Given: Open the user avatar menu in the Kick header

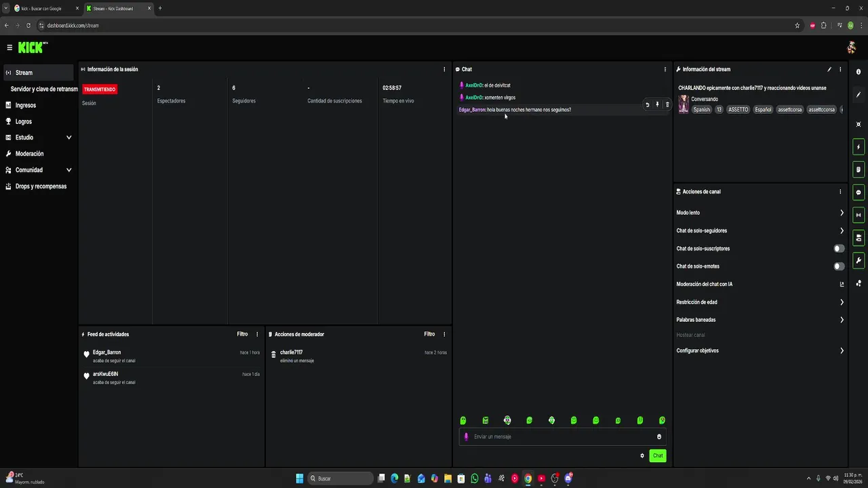Looking at the screenshot, I should point(852,47).
